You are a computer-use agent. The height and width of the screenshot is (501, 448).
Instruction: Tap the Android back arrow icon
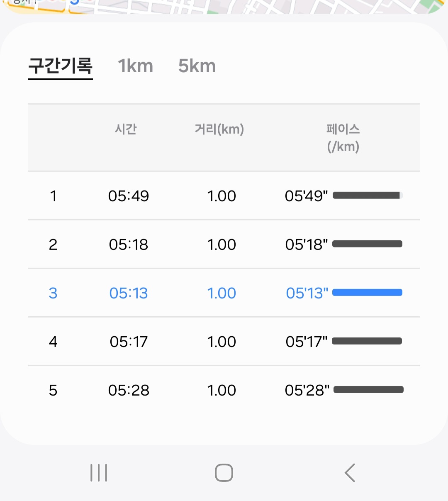[350, 473]
